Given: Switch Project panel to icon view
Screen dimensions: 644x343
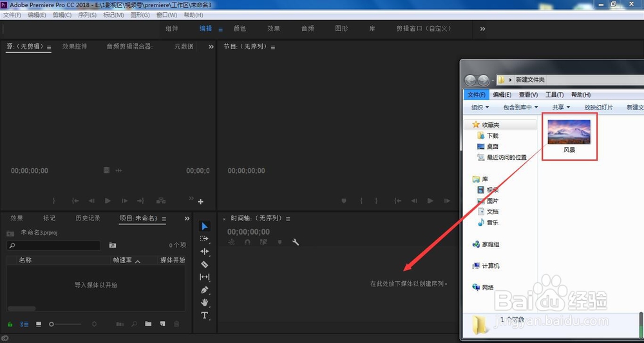Looking at the screenshot, I should (x=39, y=324).
